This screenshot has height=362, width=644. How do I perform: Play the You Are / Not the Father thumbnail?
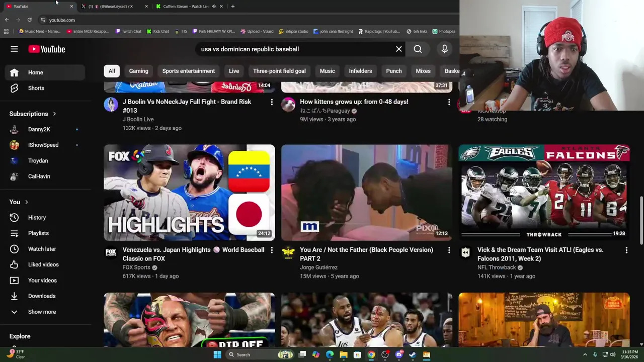(367, 193)
